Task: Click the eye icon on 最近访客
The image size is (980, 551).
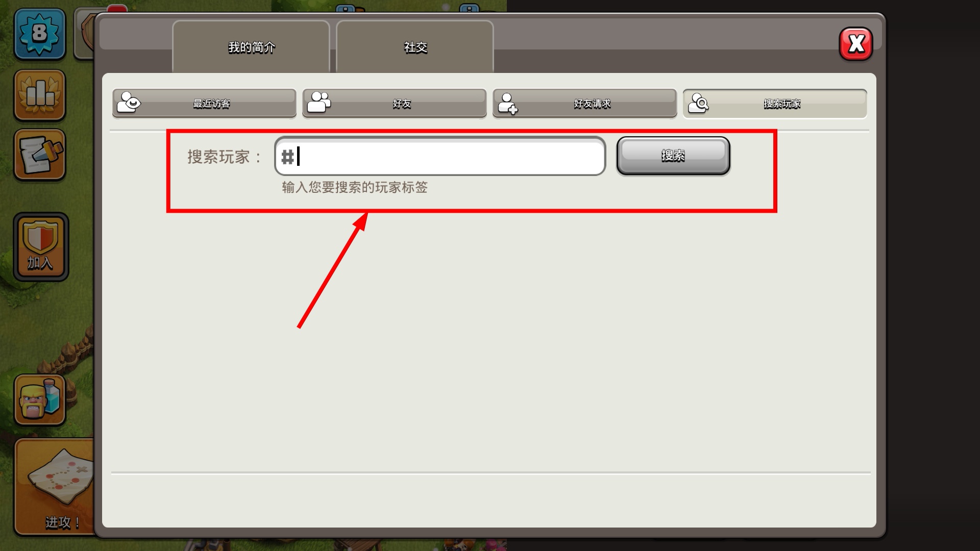Action: coord(129,103)
